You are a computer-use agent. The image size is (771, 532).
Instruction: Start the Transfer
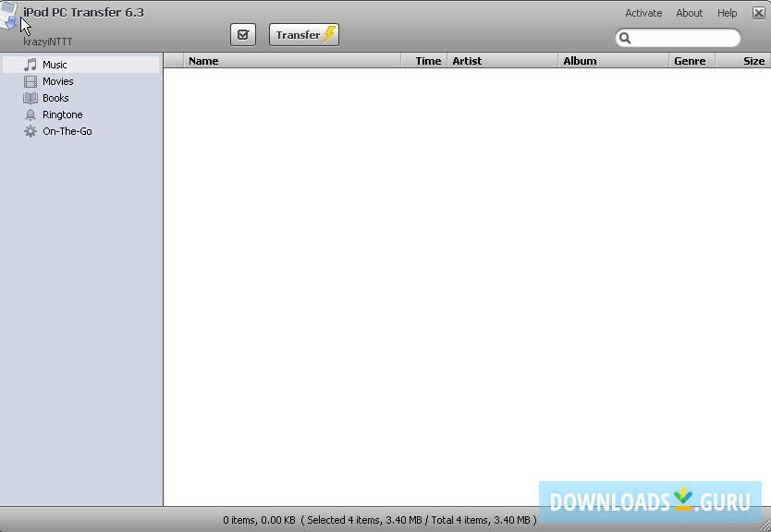[x=304, y=35]
